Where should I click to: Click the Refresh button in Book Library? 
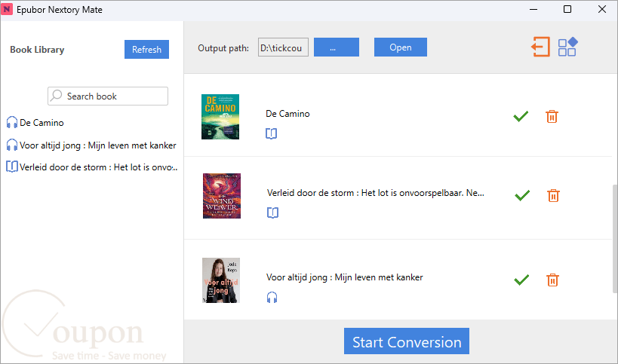click(x=146, y=49)
